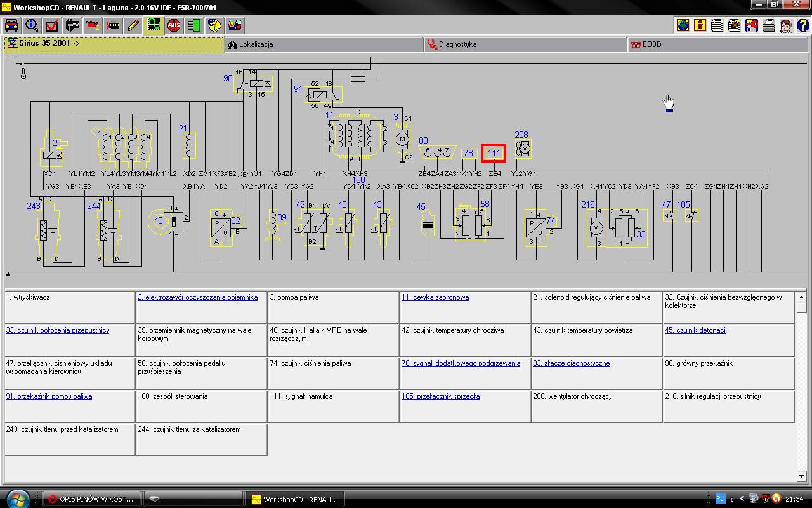The height and width of the screenshot is (508, 812).
Task: Click the green connector plug icon
Action: (194, 25)
